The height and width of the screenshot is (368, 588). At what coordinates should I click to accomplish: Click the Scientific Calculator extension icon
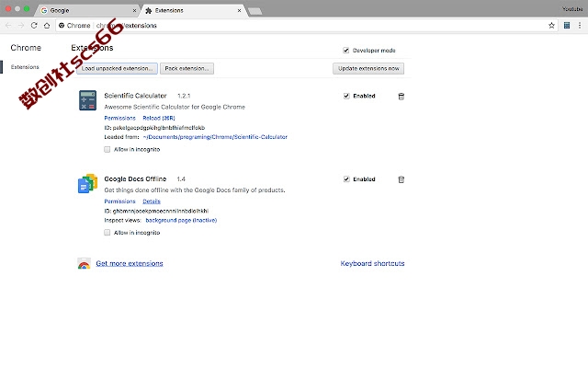(x=88, y=100)
